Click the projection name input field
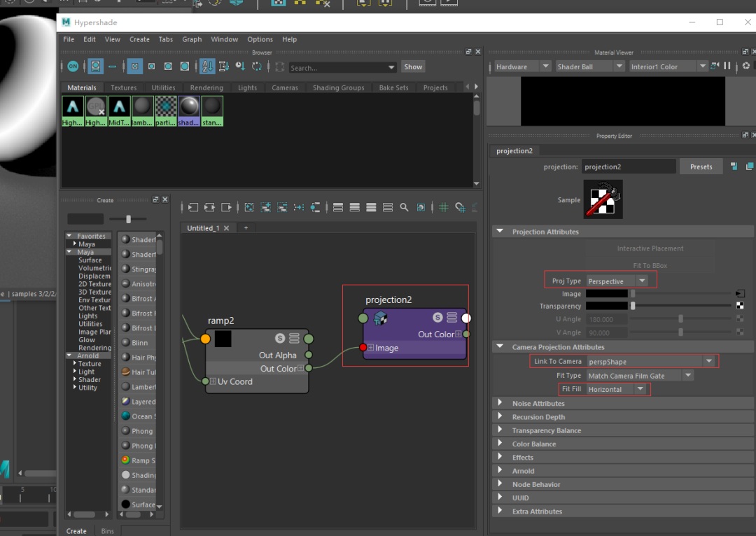756x536 pixels. pos(628,167)
